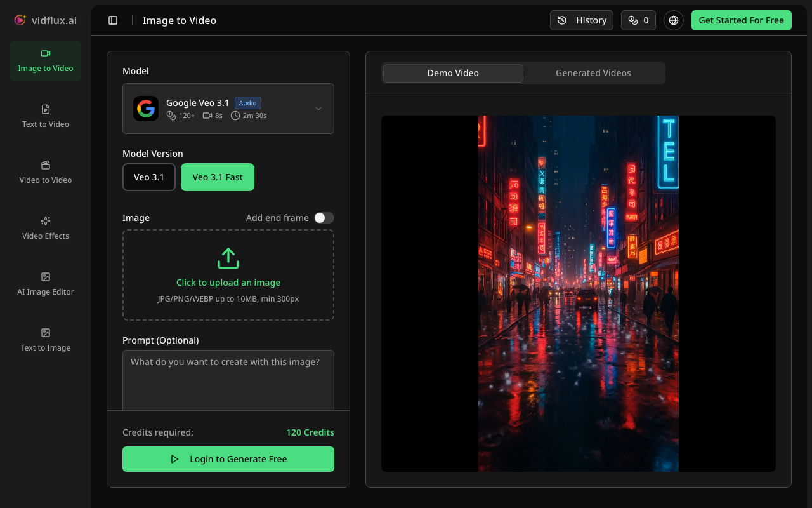Click the History button
Viewport: 812px width, 508px height.
pos(582,20)
